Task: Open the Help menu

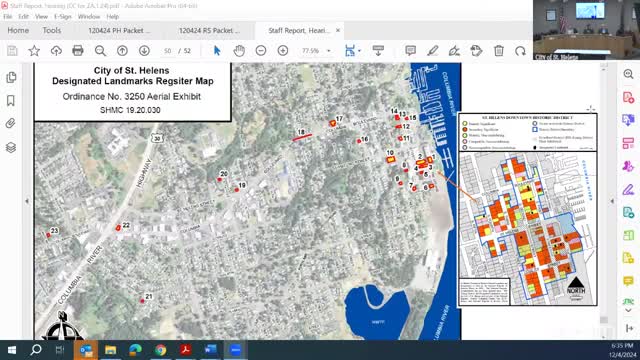Action: [x=113, y=17]
